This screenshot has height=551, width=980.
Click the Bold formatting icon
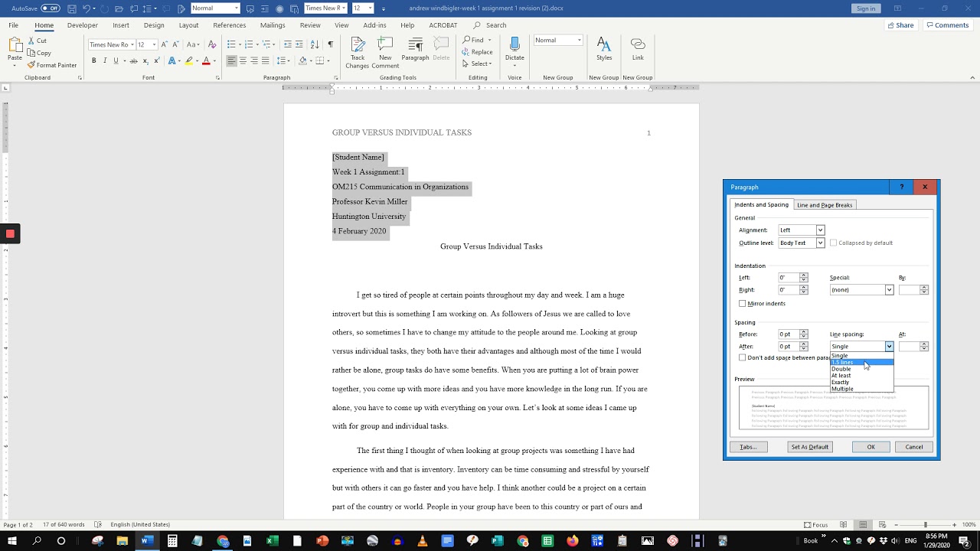[93, 60]
